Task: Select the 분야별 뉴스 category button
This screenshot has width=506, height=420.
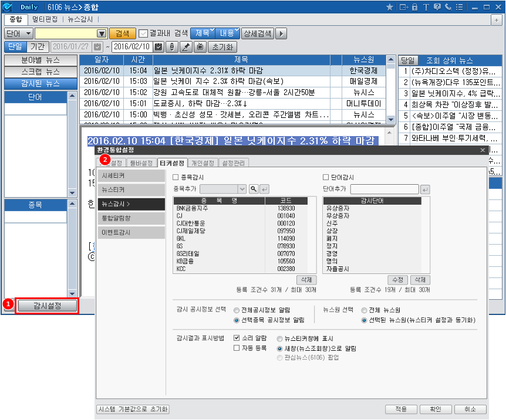Action: (41, 60)
